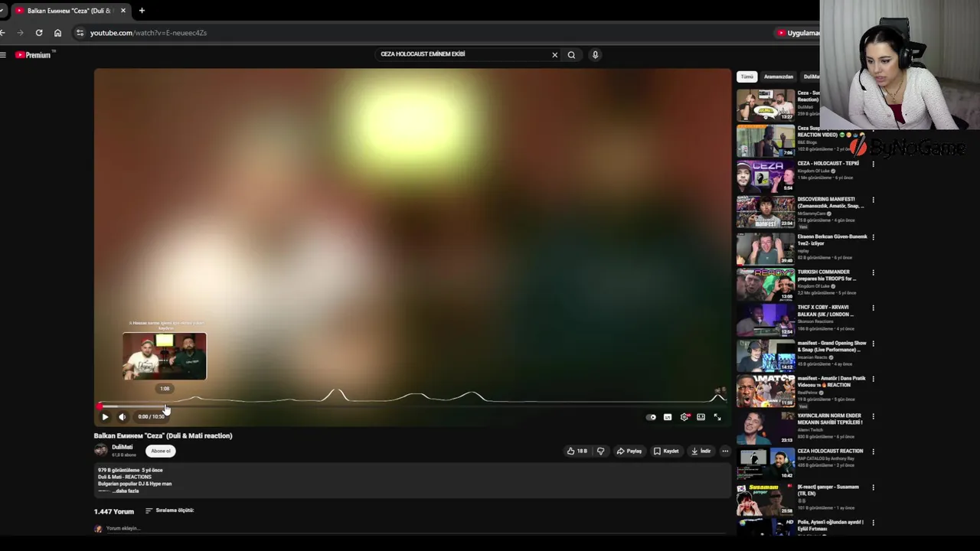Image resolution: width=980 pixels, height=551 pixels.
Task: Like the video (18 B thumbs up)
Action: [x=577, y=451]
